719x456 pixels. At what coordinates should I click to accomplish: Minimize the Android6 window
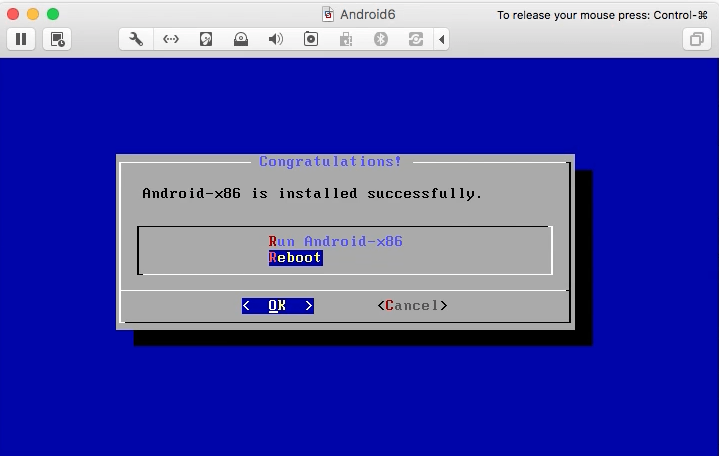pos(33,14)
